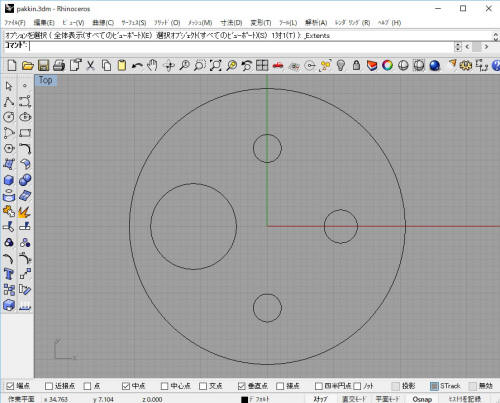Image resolution: width=500 pixels, height=403 pixels.
Task: Open the Top viewport title menu
Action: coord(46,80)
